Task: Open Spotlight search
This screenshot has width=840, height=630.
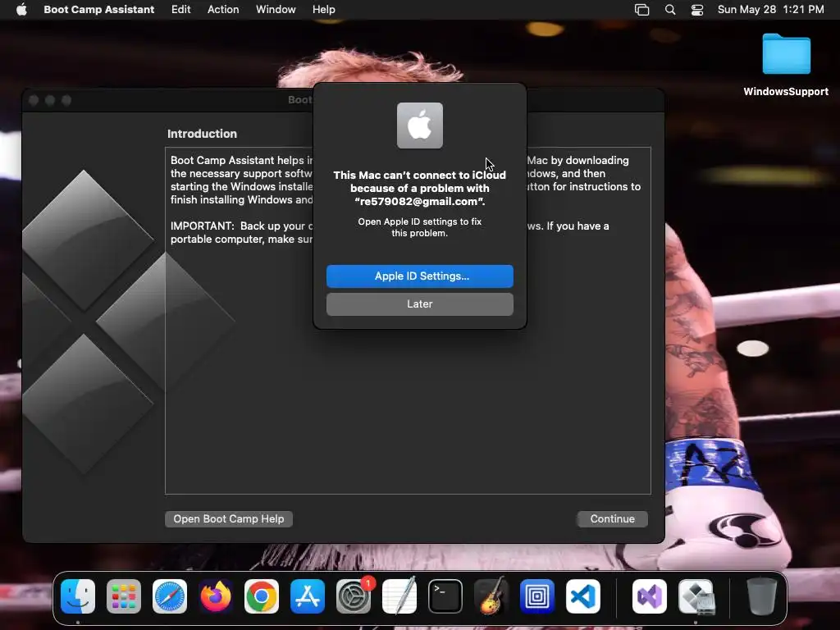Action: pos(669,10)
